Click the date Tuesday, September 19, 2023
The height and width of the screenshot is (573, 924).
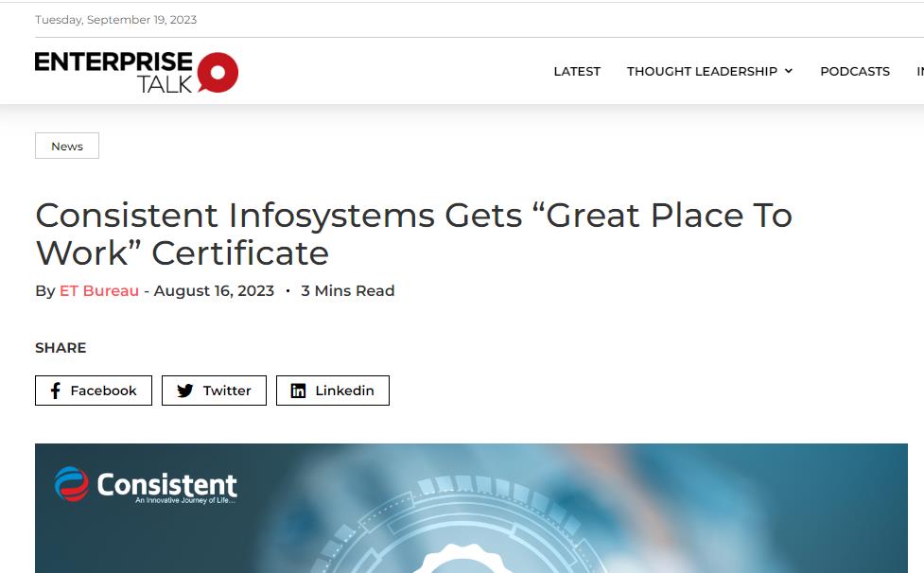[x=116, y=20]
